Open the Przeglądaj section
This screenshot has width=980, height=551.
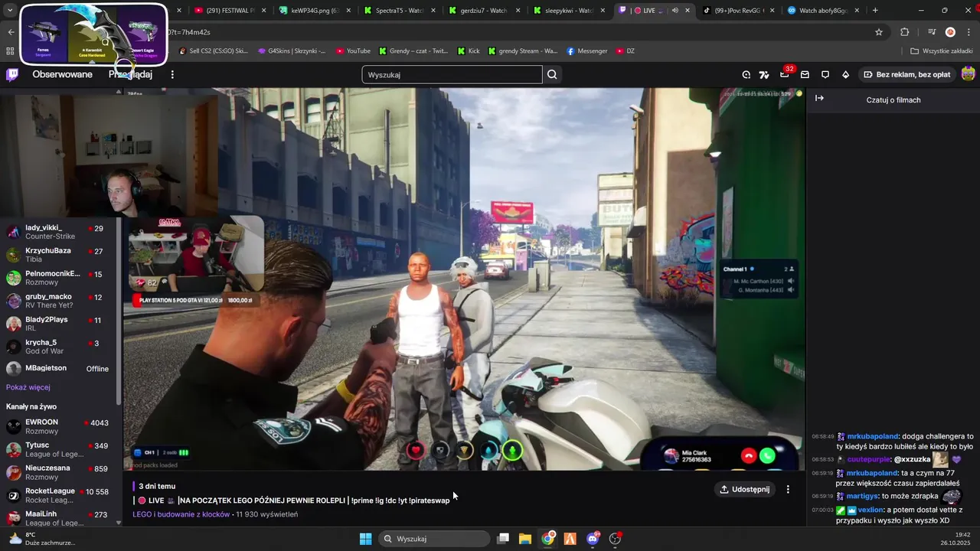pyautogui.click(x=130, y=74)
